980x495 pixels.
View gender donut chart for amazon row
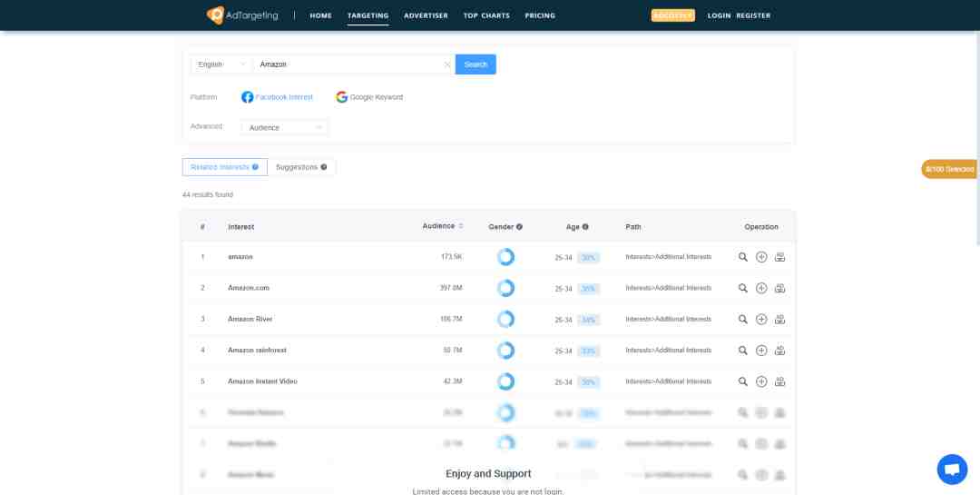(x=505, y=257)
